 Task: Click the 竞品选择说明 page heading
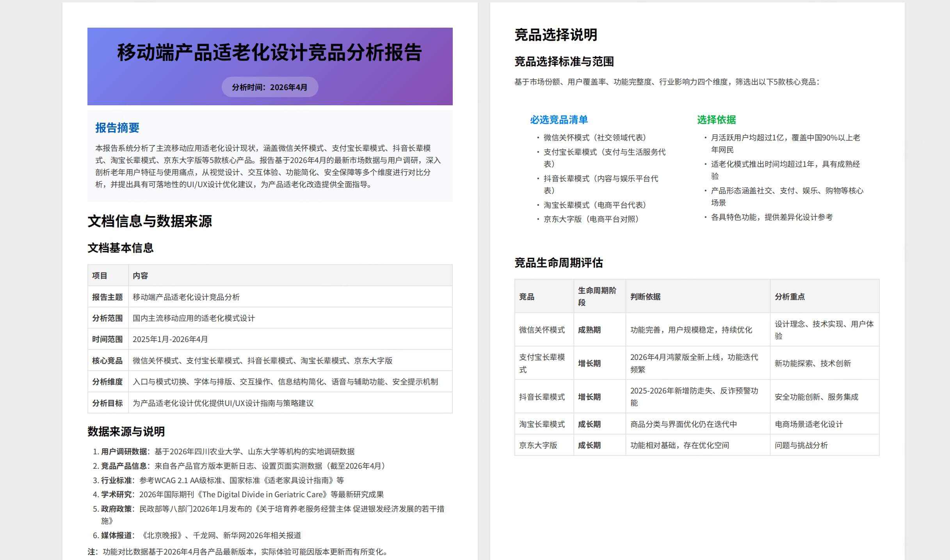click(555, 35)
